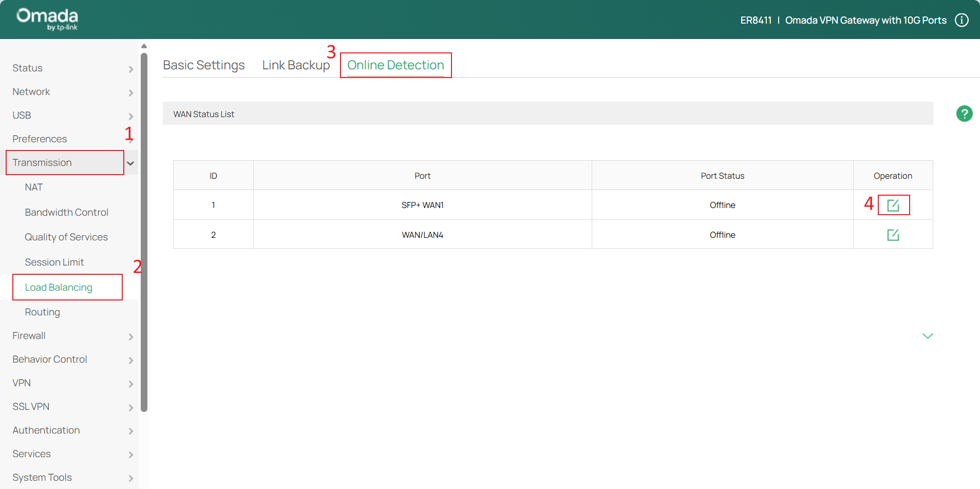
Task: Collapse the Transmission menu section
Action: click(x=130, y=163)
